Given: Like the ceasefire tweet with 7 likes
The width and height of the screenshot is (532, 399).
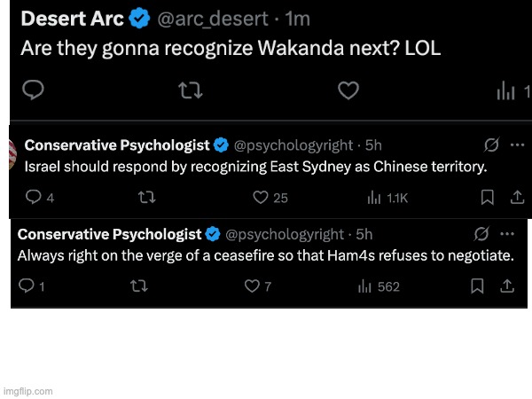Looking at the screenshot, I should click(x=252, y=286).
